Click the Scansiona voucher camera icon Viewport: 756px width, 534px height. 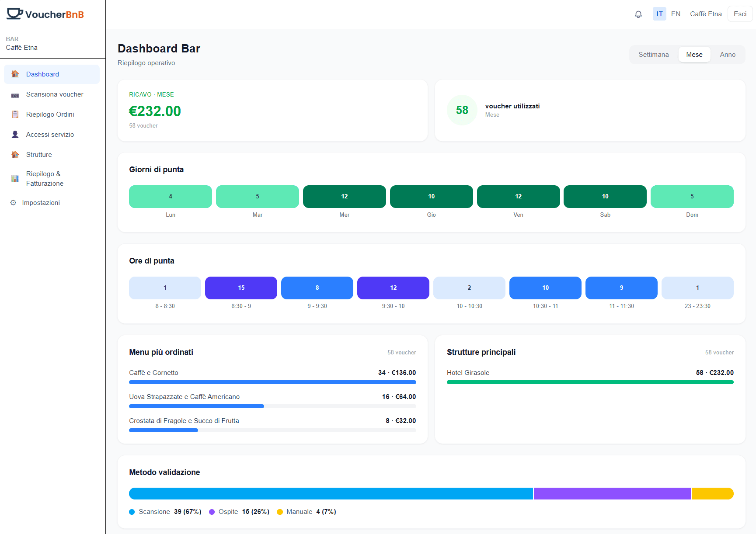coord(15,94)
